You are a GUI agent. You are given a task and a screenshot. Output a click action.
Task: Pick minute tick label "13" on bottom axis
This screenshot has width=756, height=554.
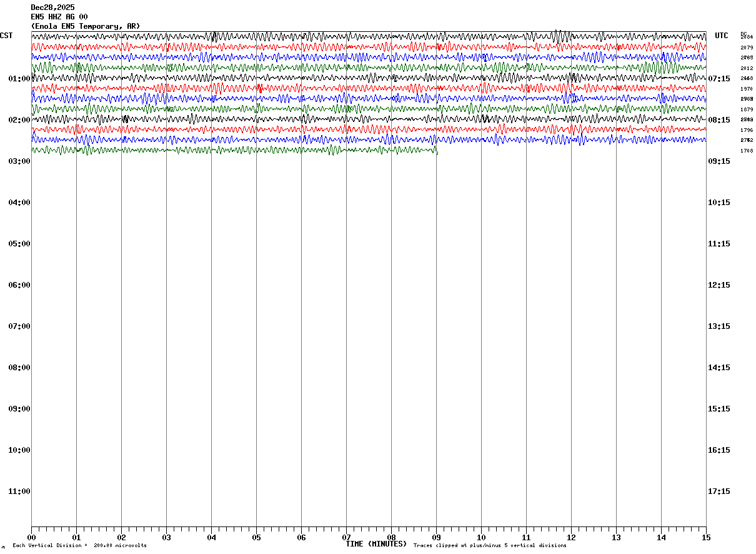(x=616, y=538)
